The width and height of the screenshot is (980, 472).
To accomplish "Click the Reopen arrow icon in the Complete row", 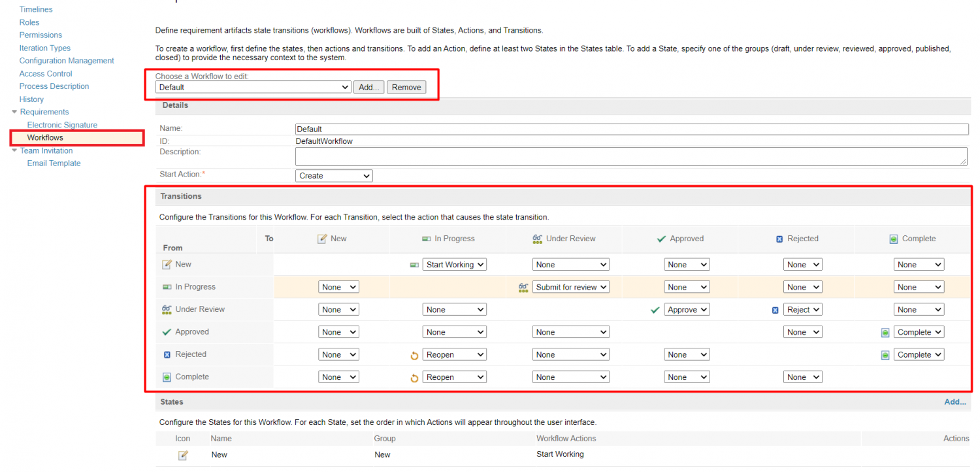I will (x=414, y=377).
